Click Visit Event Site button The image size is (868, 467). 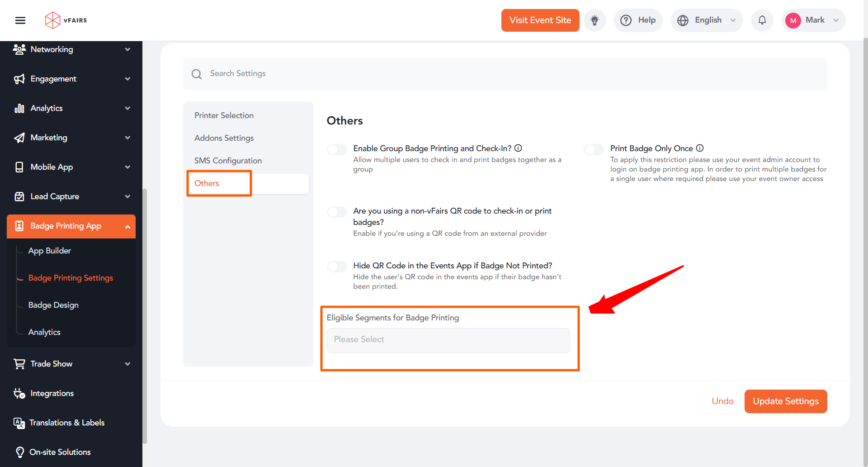540,20
